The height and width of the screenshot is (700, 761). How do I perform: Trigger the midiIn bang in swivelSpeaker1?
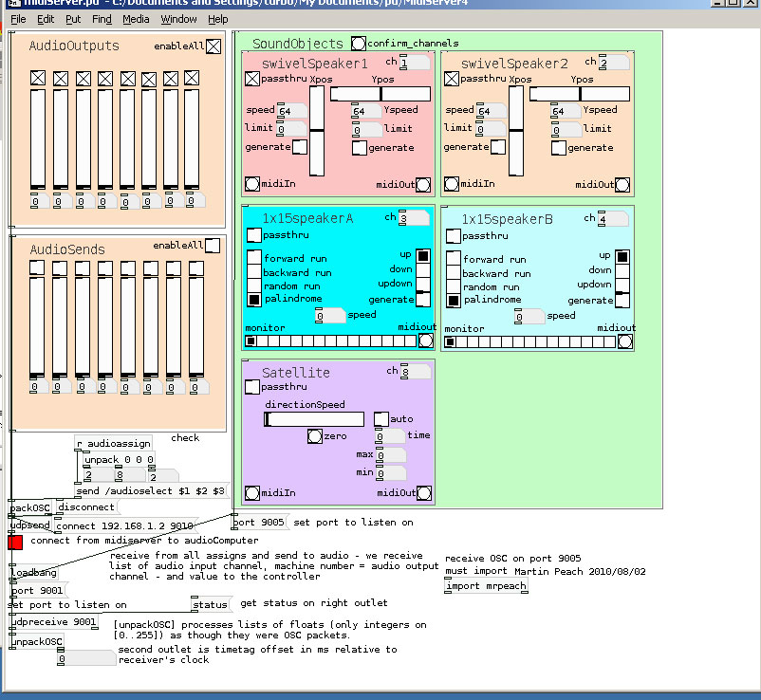click(x=252, y=184)
